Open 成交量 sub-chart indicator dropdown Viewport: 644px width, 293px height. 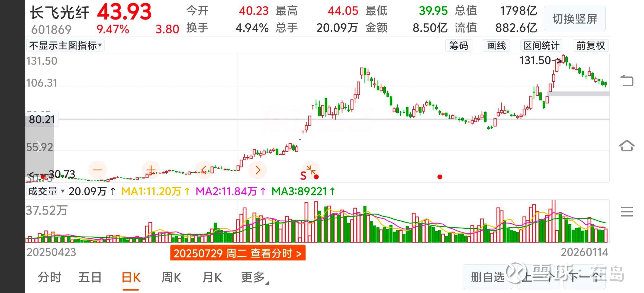(46, 191)
